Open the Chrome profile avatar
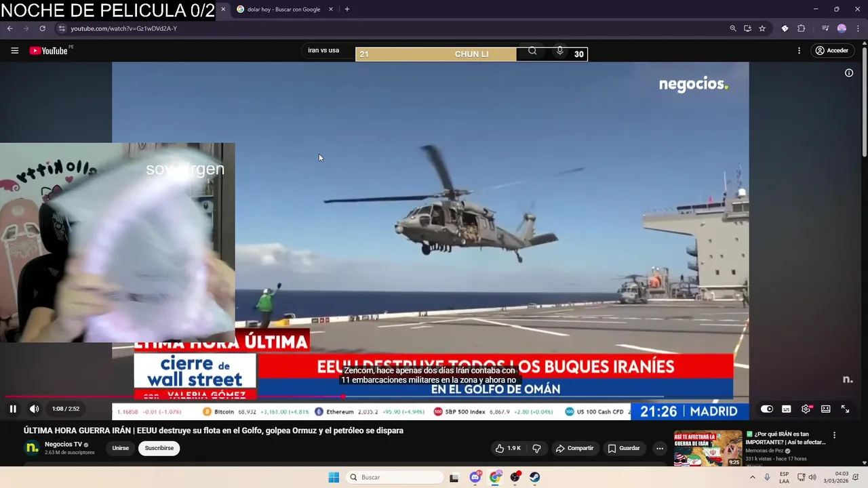 click(x=842, y=28)
